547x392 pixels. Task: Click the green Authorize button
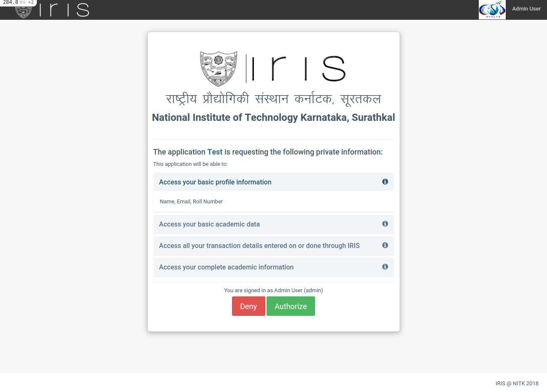click(291, 306)
